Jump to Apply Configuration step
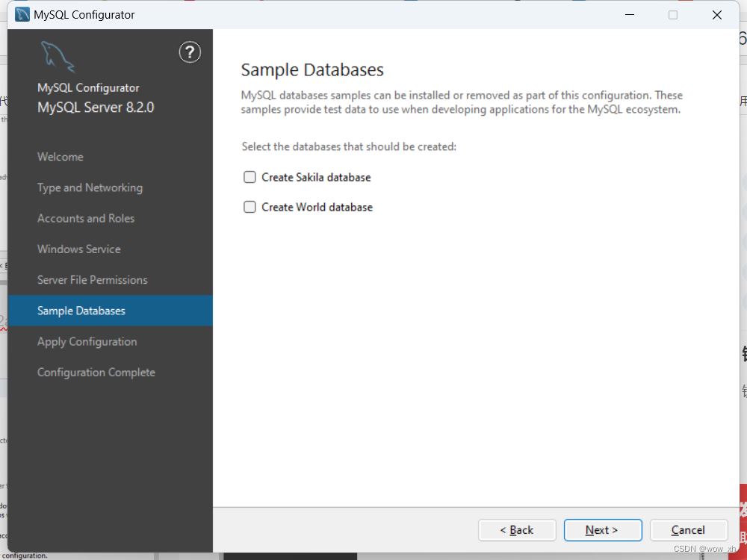This screenshot has width=747, height=560. click(x=87, y=342)
